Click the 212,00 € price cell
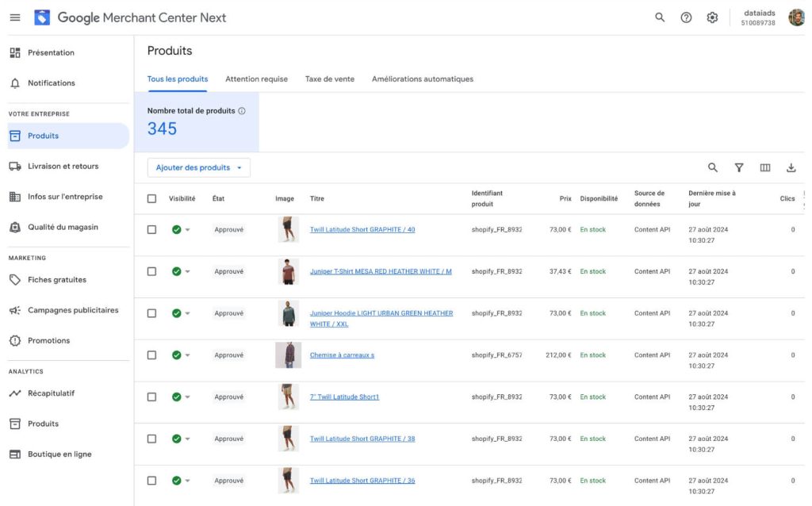This screenshot has width=812, height=506. coord(558,355)
